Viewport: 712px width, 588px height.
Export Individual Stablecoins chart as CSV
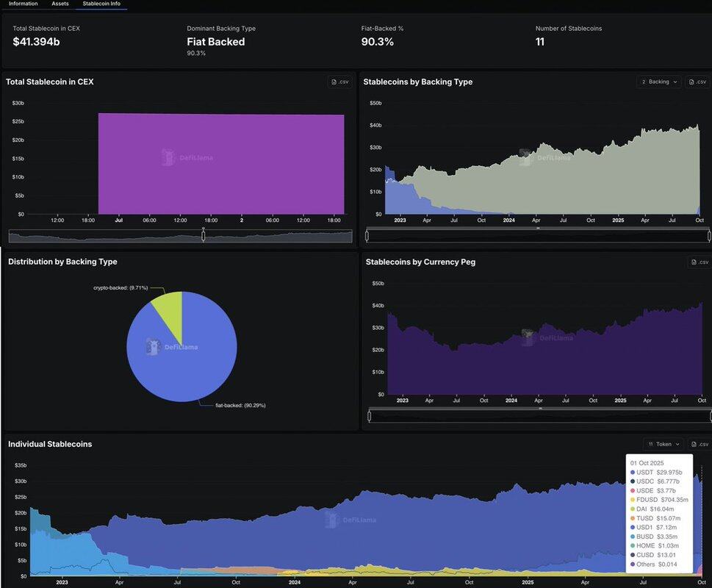[700, 444]
